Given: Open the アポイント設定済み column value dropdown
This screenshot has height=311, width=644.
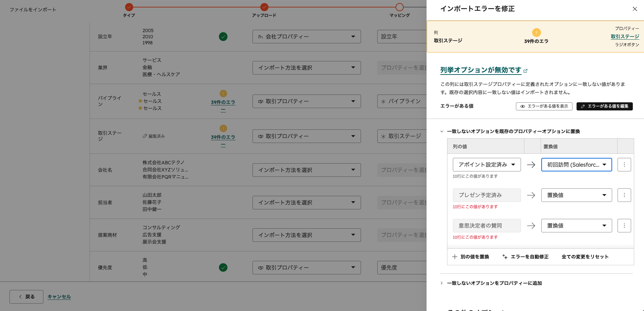Looking at the screenshot, I should tap(487, 165).
